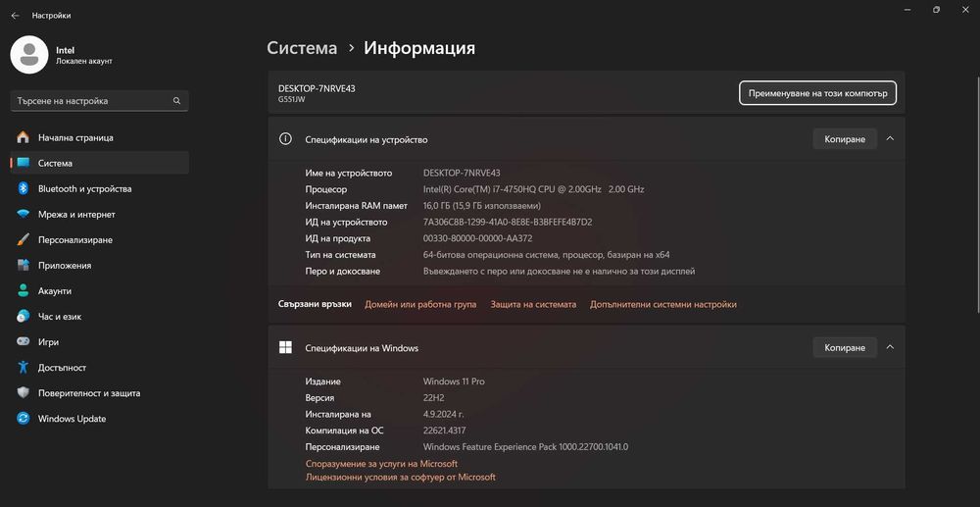
Task: Collapse the Спецификации на Windows section chevron
Action: point(890,347)
